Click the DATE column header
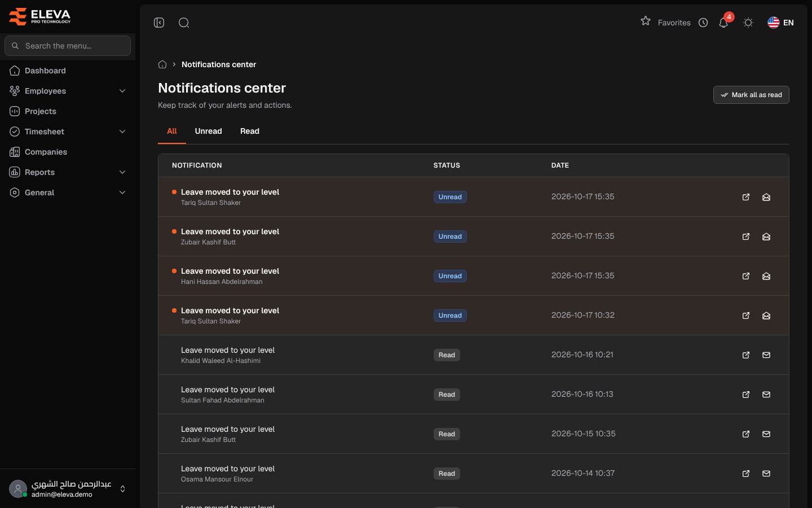 [560, 165]
